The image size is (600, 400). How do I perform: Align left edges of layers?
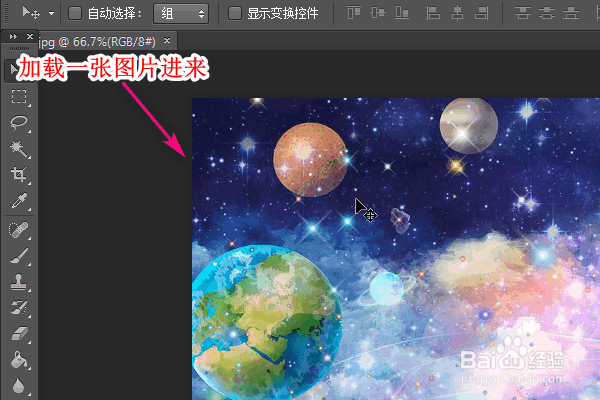433,13
